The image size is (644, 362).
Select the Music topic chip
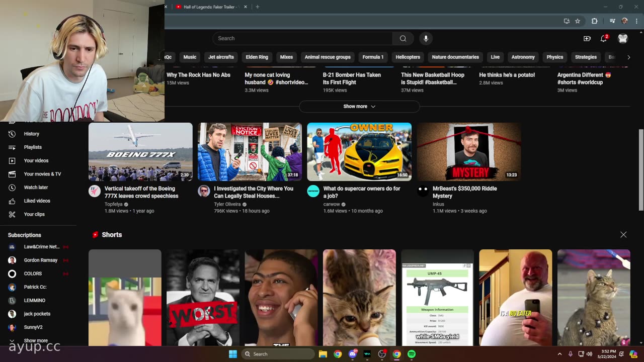coord(190,57)
